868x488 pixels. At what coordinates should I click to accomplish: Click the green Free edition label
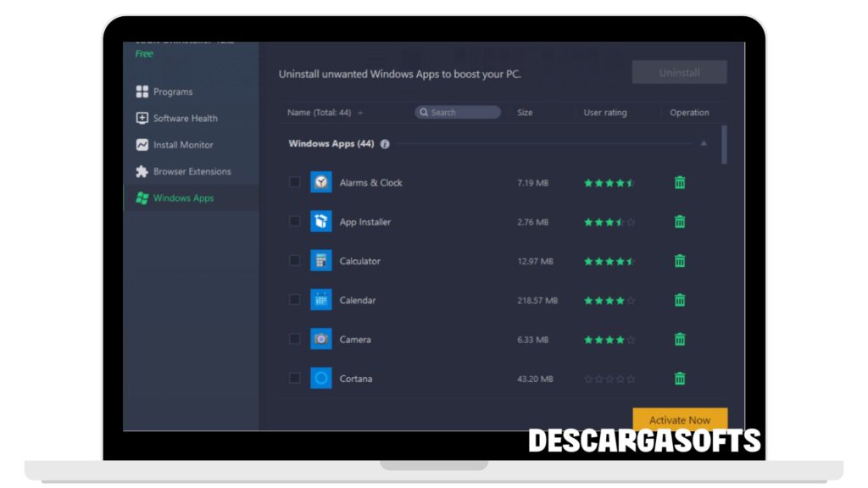(x=144, y=53)
